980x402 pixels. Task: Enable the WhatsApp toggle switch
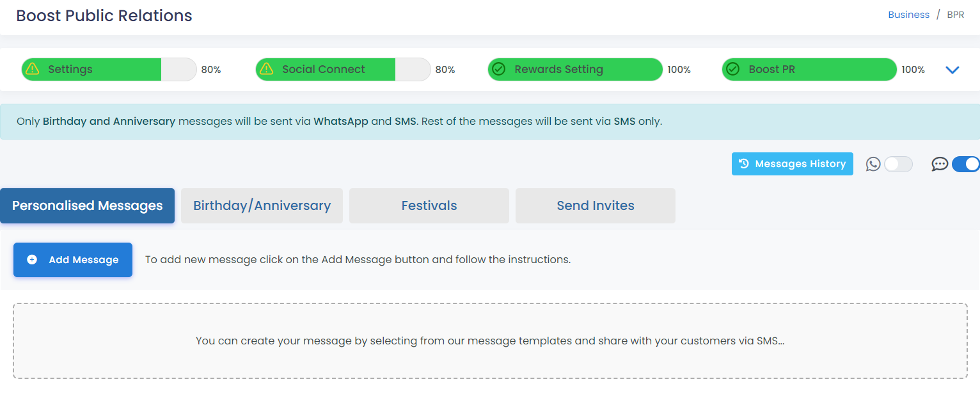(898, 165)
